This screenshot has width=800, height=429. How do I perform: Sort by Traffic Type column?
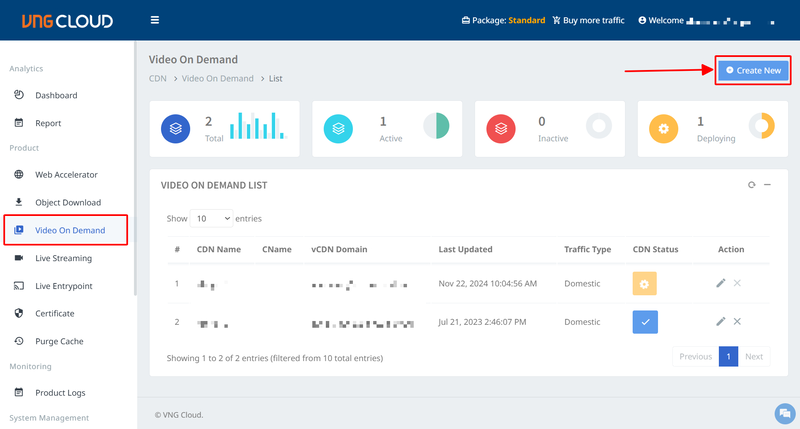point(587,249)
